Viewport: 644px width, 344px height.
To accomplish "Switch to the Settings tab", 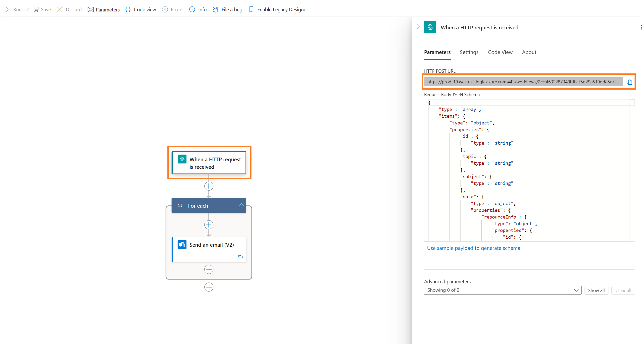I will pyautogui.click(x=469, y=52).
